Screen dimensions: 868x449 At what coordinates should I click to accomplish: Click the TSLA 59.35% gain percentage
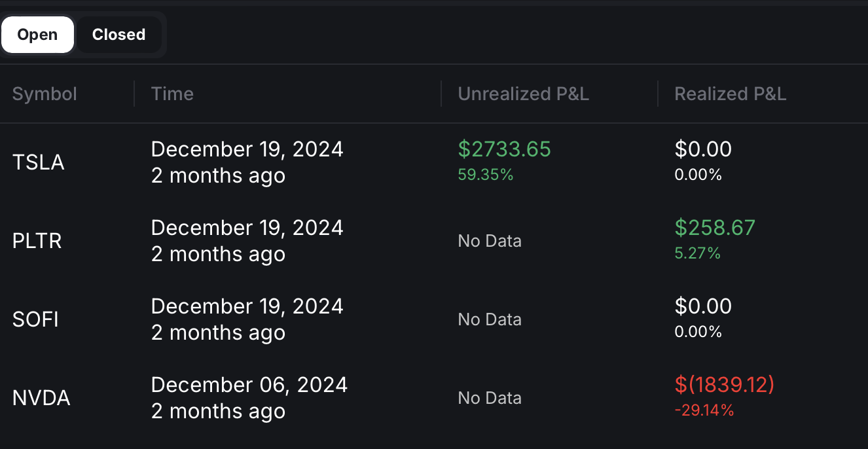tap(485, 175)
